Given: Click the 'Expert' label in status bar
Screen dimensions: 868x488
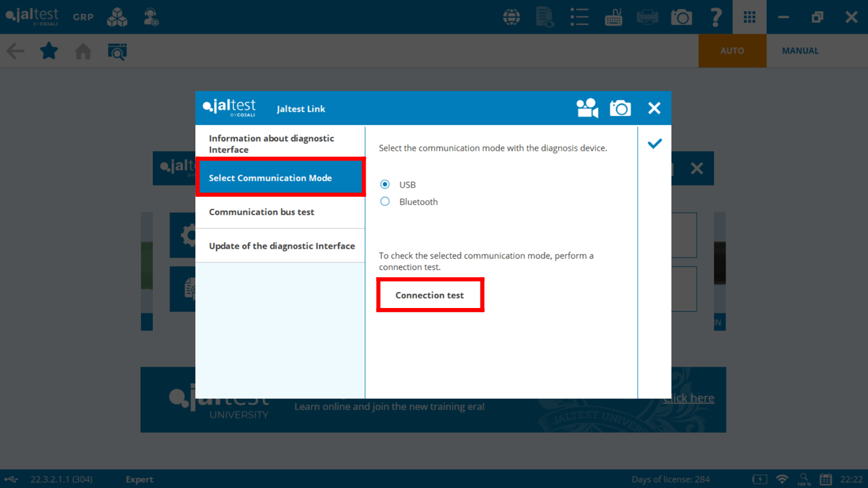Looking at the screenshot, I should tap(140, 479).
